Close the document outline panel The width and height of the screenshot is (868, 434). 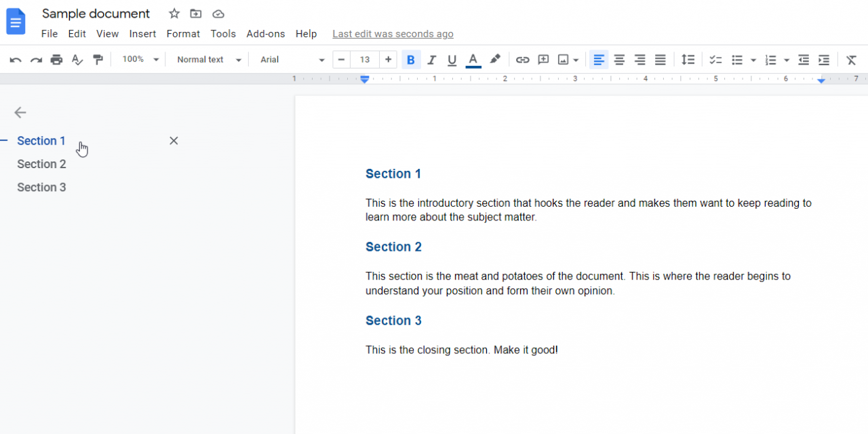173,140
